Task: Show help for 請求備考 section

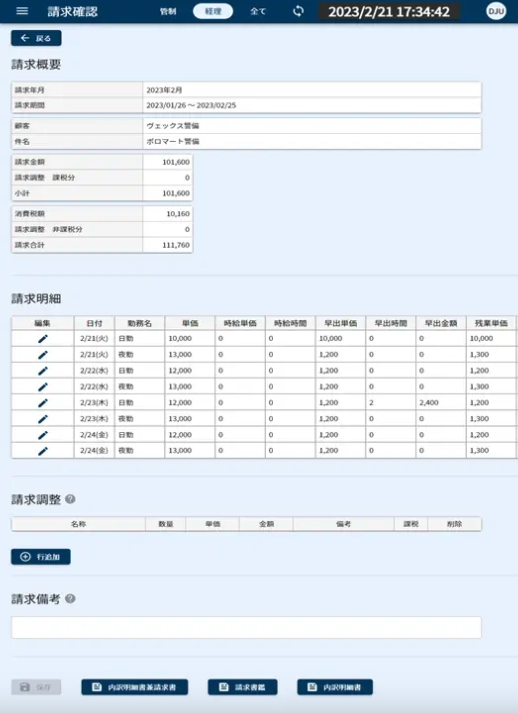Action: (70, 598)
